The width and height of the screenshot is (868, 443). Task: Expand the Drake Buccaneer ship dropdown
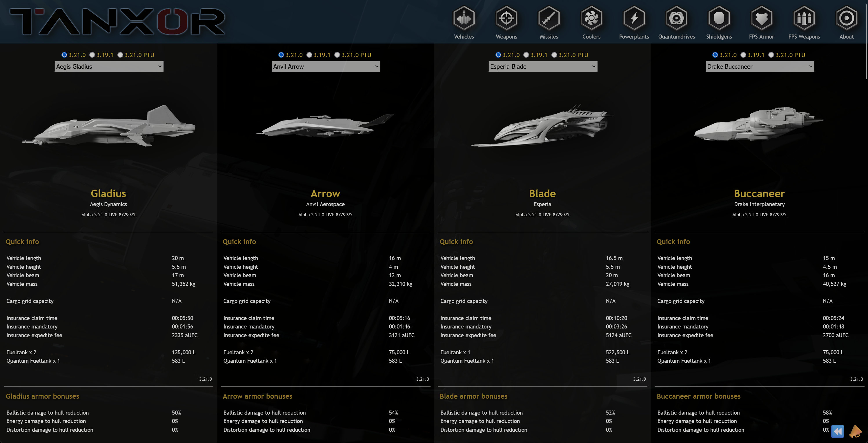[x=760, y=66]
